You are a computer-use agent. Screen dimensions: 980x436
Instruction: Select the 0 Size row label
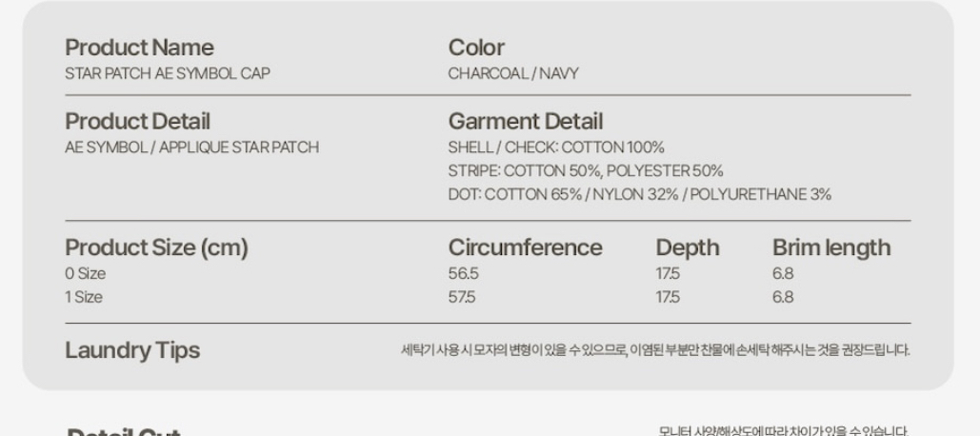click(85, 274)
